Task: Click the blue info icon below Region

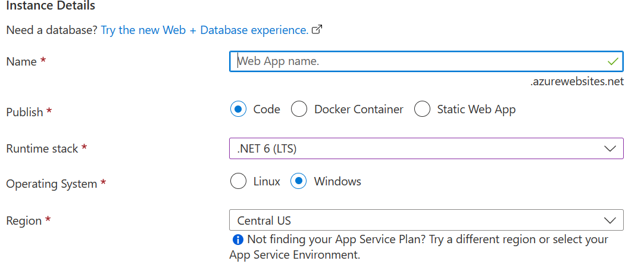Action: tap(237, 240)
